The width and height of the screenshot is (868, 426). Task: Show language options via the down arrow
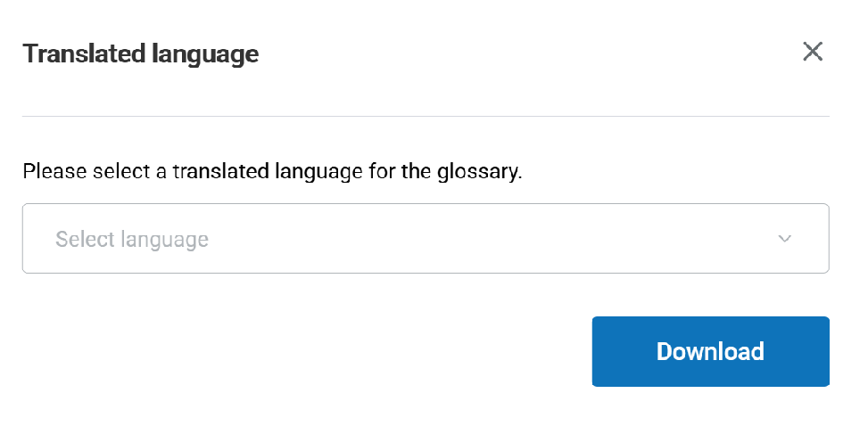(x=785, y=239)
